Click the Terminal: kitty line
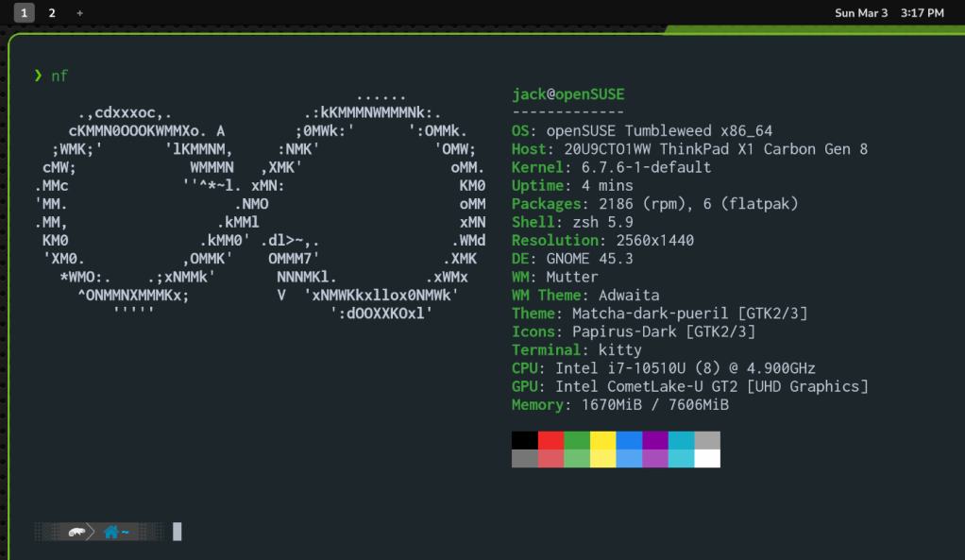 click(x=576, y=350)
